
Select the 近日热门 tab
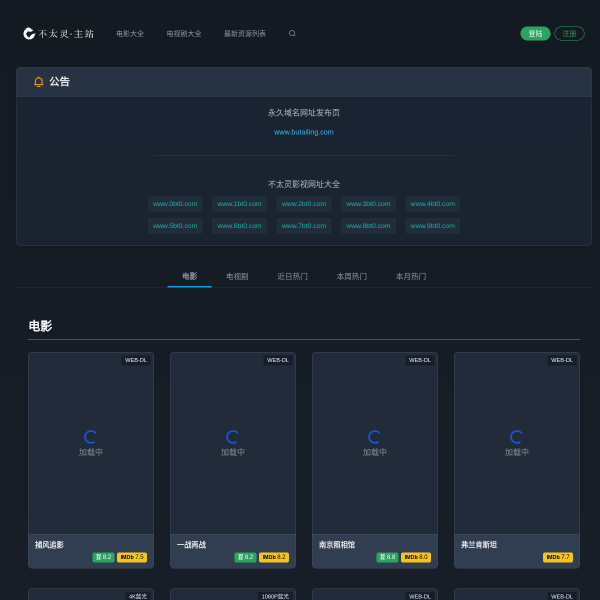click(292, 276)
